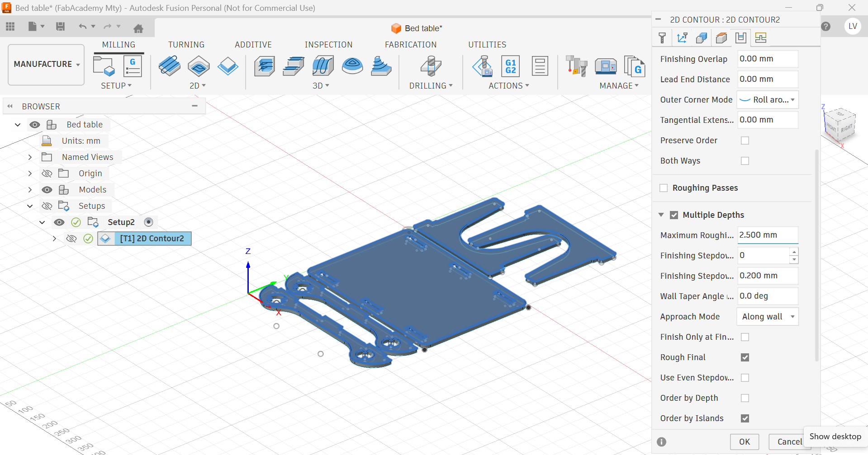Select the 3D Parallel toolpath tool
The height and width of the screenshot is (455, 868).
tap(323, 66)
